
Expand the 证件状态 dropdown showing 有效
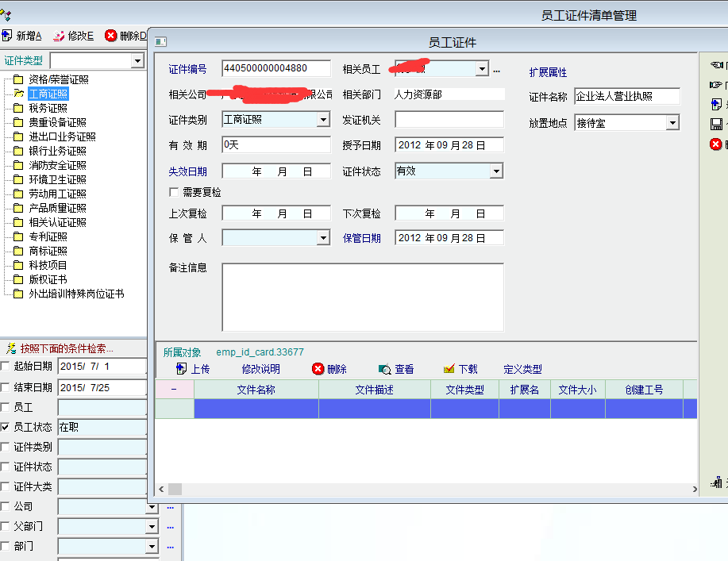pyautogui.click(x=495, y=171)
